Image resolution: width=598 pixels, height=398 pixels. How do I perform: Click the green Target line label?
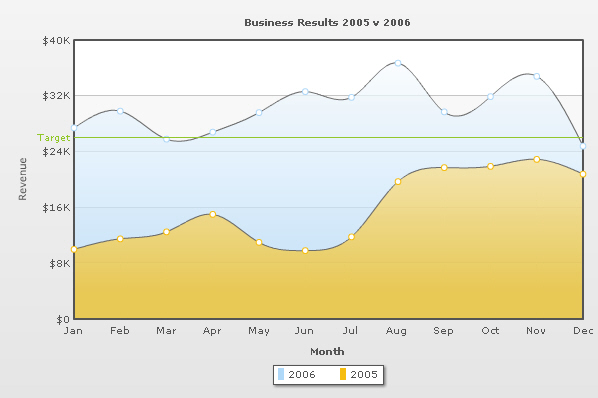point(54,138)
